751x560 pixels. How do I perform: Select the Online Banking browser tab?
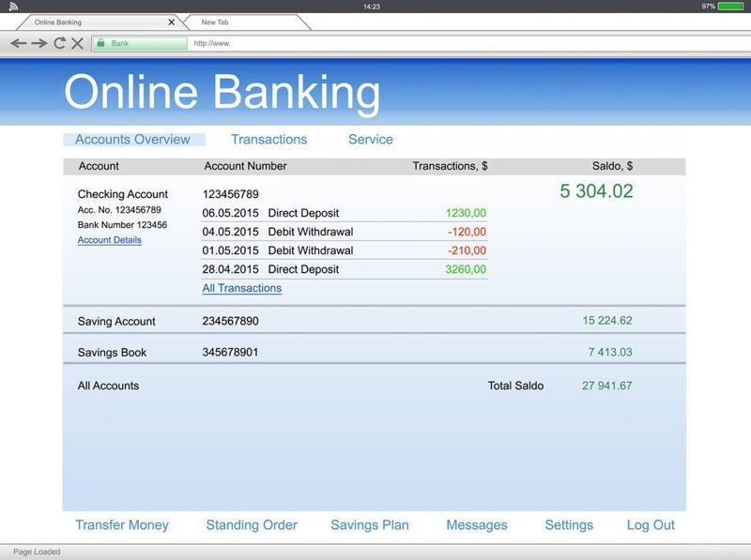(x=99, y=22)
